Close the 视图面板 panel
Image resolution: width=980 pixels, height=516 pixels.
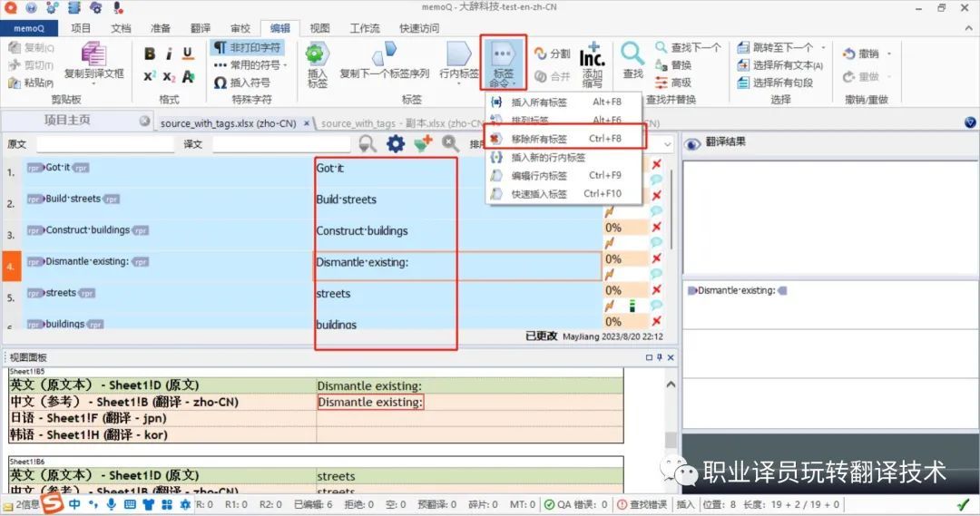click(x=671, y=357)
